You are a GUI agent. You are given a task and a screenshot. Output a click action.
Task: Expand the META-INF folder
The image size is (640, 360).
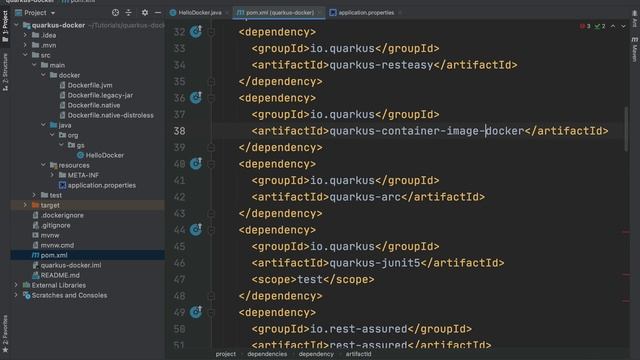point(52,175)
